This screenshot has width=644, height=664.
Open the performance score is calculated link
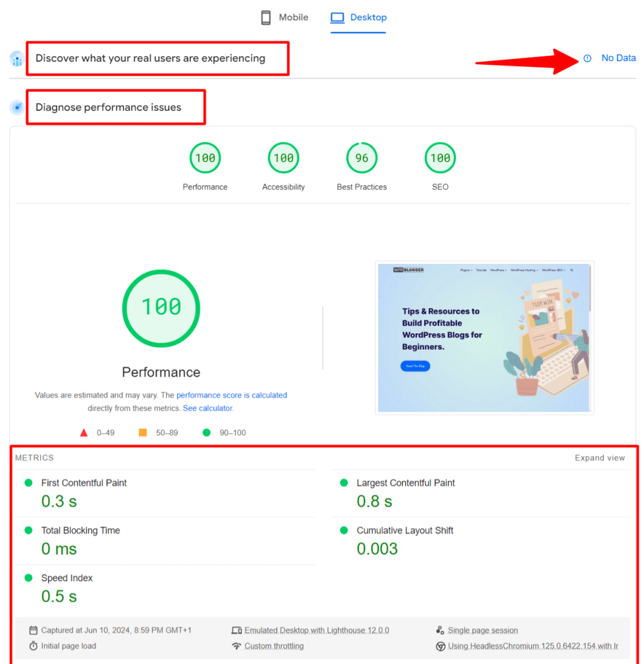[232, 395]
